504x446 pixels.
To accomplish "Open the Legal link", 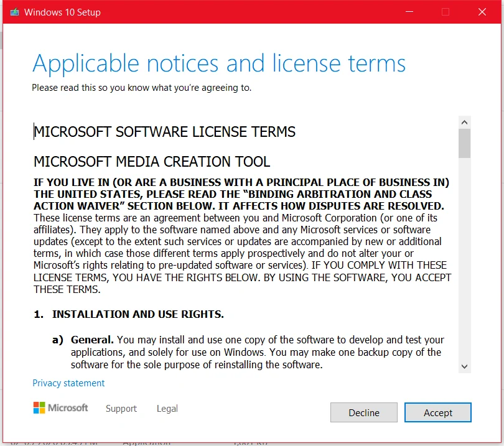I will [167, 409].
